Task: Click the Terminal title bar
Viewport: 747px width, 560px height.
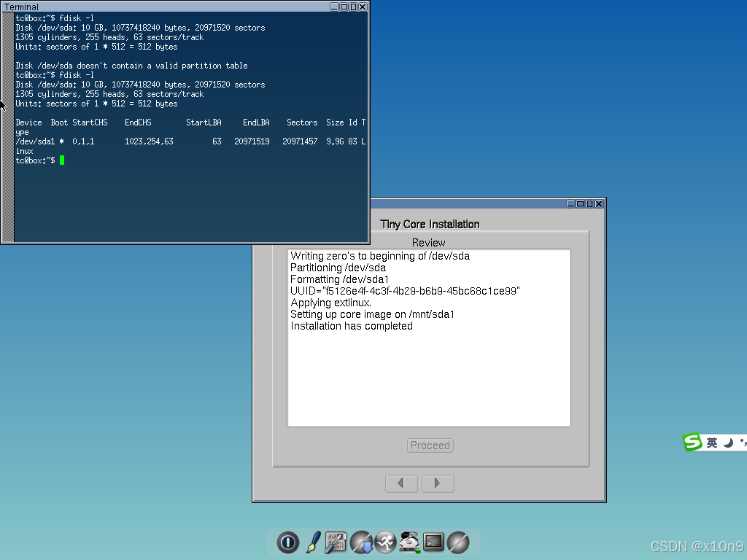Action: tap(167, 7)
